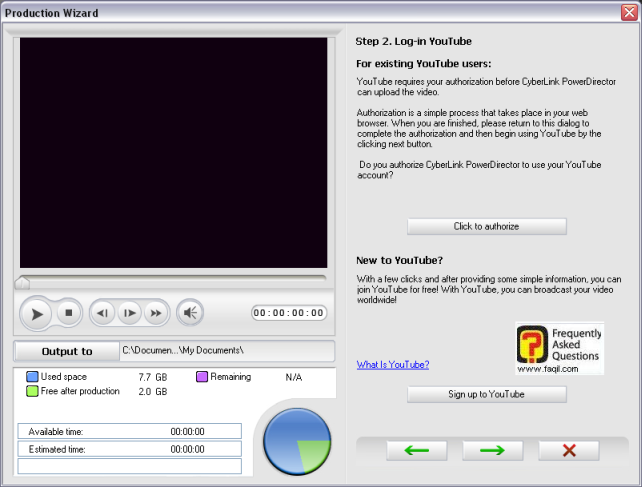
Task: Mute the preview volume
Action: coord(190,313)
